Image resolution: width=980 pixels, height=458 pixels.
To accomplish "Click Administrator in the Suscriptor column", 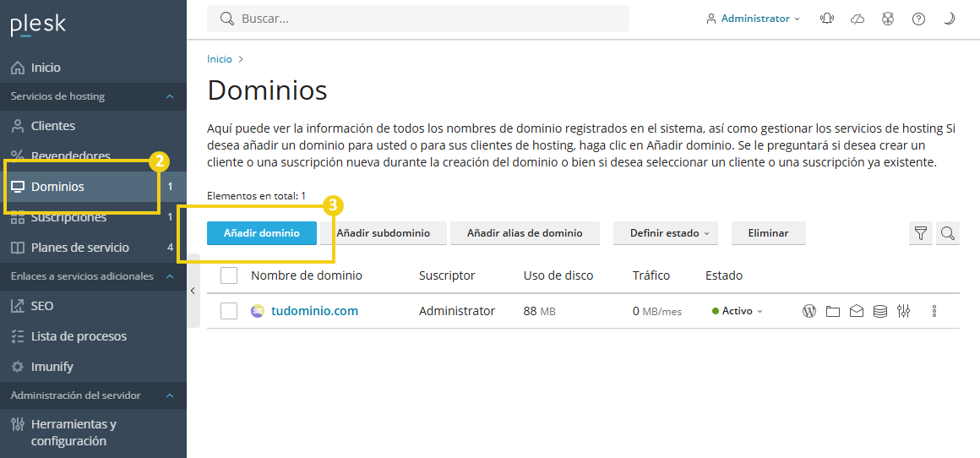I will [x=457, y=310].
